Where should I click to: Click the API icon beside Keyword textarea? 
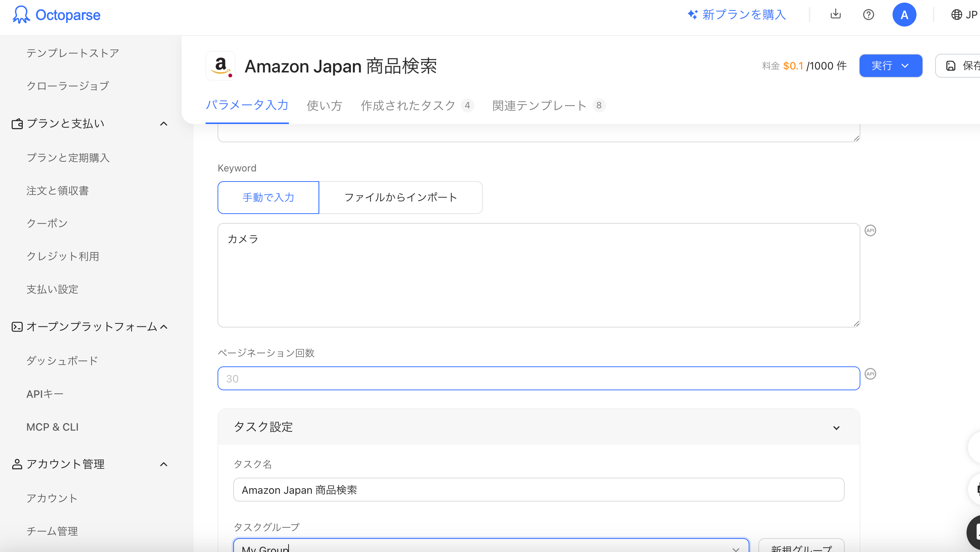click(x=870, y=230)
